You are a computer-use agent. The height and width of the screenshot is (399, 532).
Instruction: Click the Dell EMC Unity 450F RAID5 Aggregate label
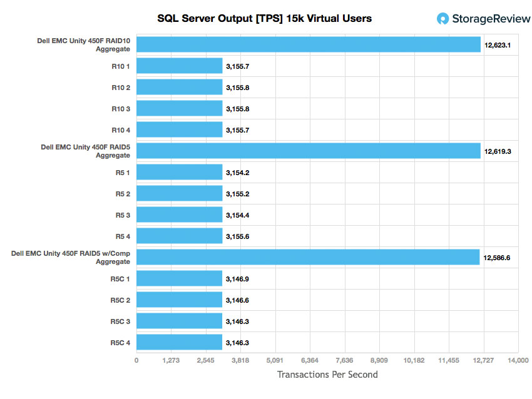click(86, 151)
